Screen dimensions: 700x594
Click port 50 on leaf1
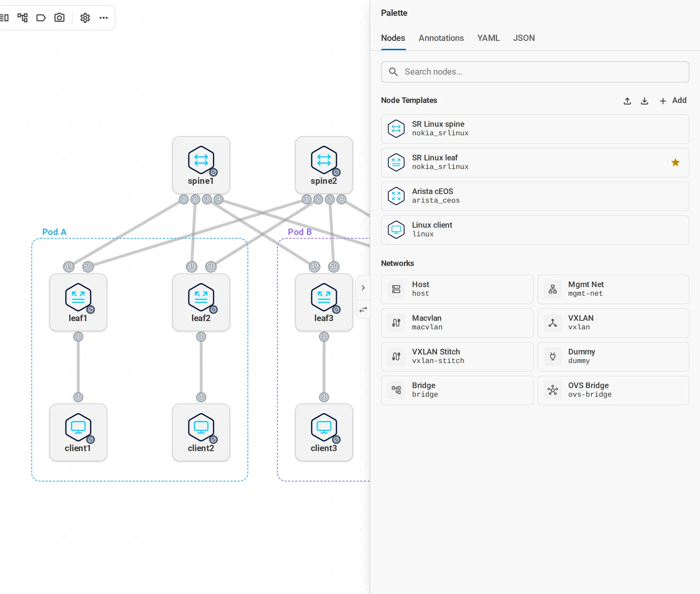click(x=88, y=266)
